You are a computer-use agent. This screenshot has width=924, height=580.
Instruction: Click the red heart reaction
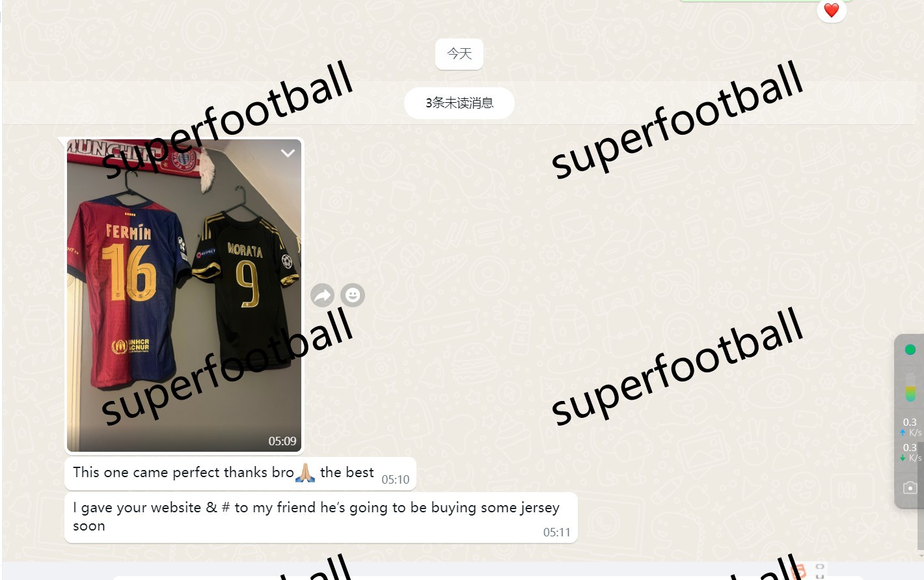point(832,10)
